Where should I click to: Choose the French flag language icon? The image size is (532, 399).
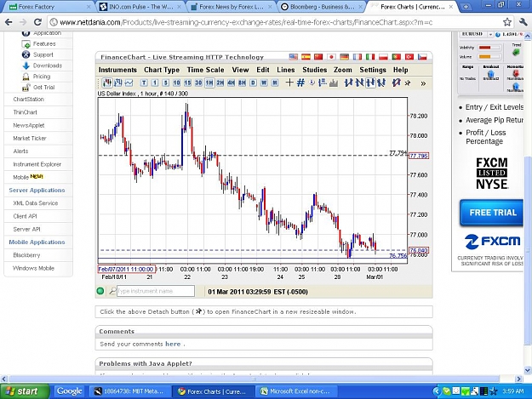tap(357, 57)
